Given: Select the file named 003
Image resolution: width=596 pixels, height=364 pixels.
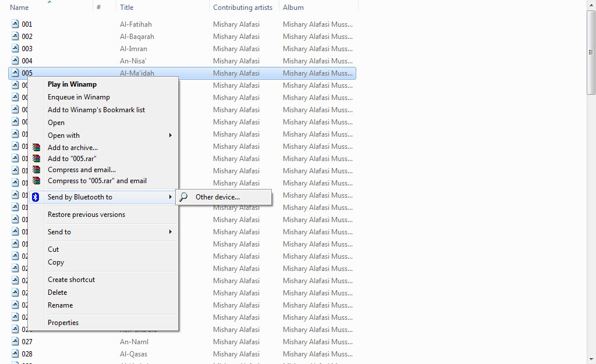Looking at the screenshot, I should (x=27, y=49).
